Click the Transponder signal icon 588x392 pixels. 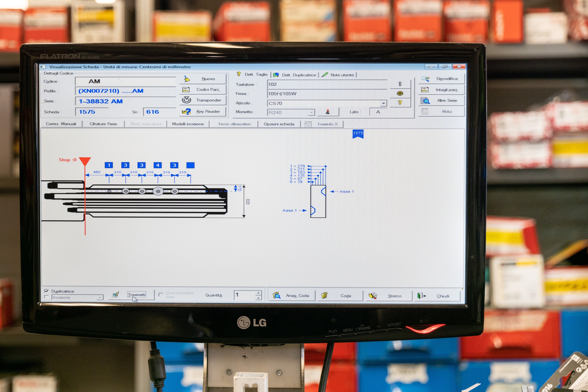pos(186,100)
